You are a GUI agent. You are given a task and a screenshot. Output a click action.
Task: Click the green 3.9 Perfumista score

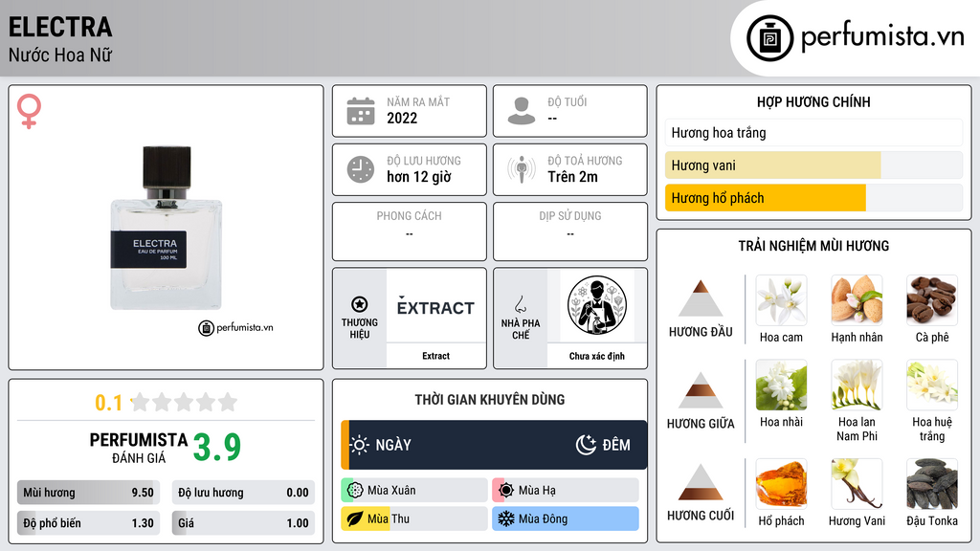pos(217,448)
